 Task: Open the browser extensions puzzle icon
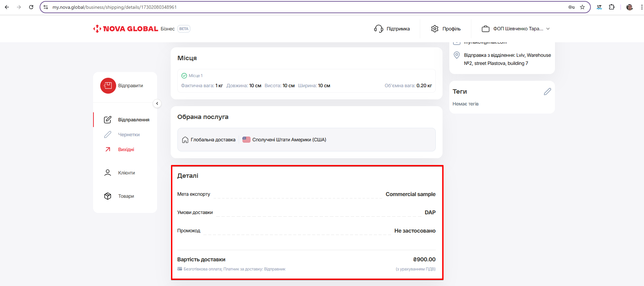click(x=611, y=7)
